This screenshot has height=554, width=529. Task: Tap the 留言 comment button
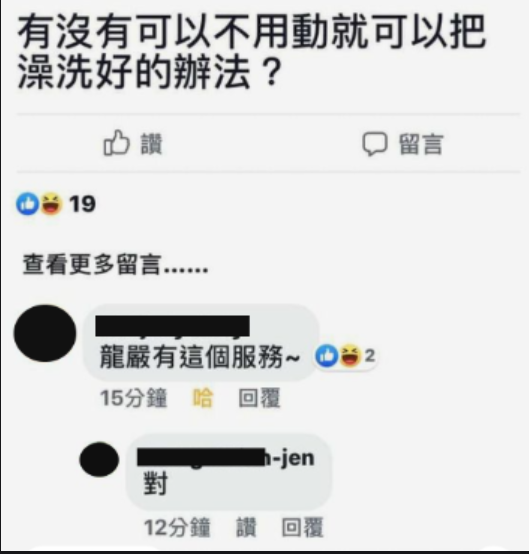(x=403, y=144)
